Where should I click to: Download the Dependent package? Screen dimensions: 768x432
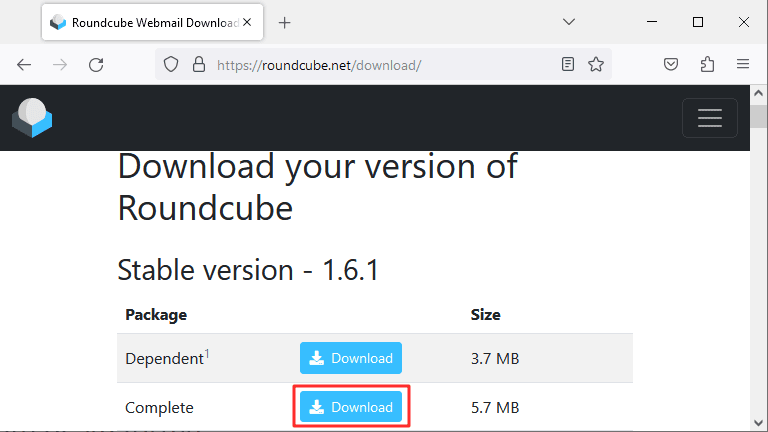(351, 358)
